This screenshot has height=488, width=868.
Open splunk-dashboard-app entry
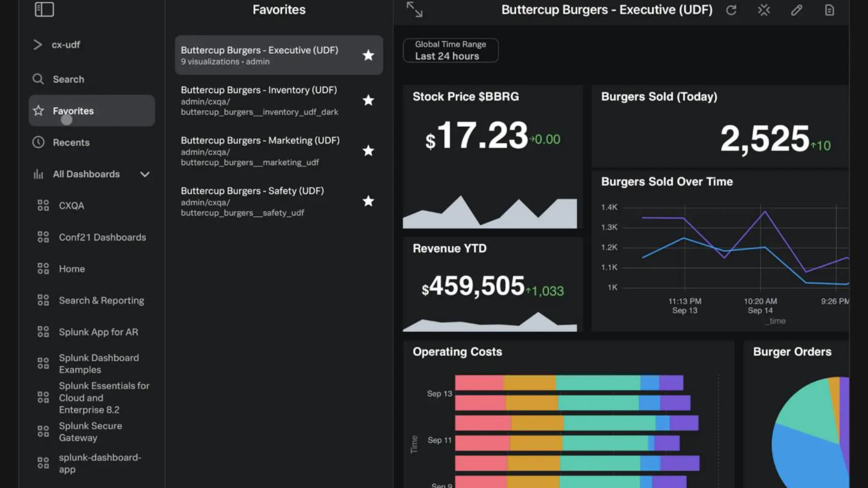[x=100, y=463]
